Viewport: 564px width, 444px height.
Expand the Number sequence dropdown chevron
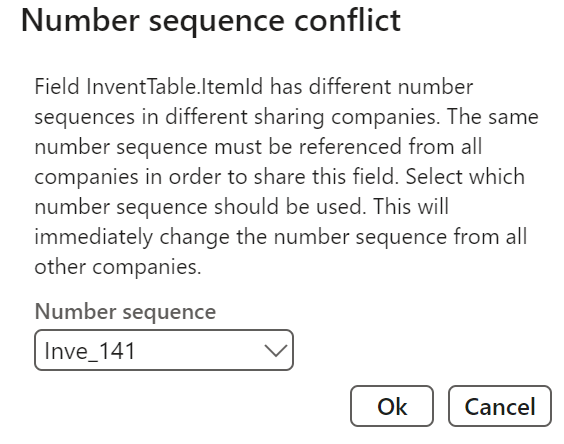[276, 350]
